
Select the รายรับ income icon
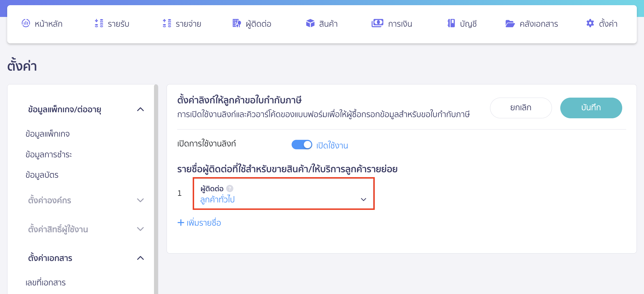(112, 24)
